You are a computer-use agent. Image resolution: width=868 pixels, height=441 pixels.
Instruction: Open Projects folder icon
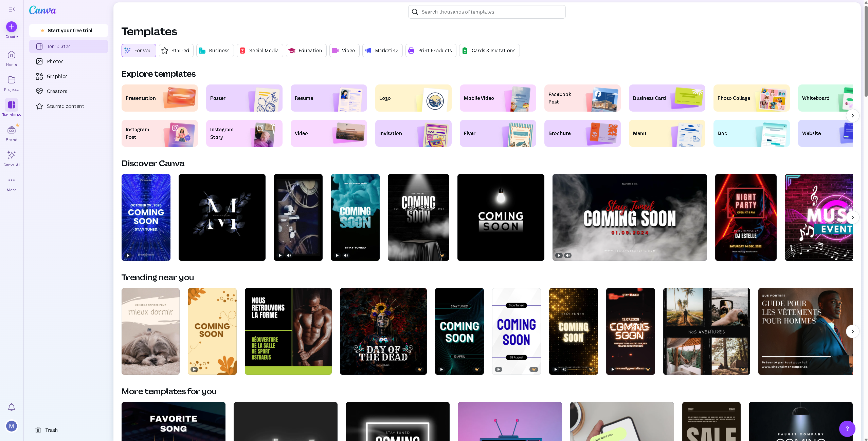tap(12, 80)
